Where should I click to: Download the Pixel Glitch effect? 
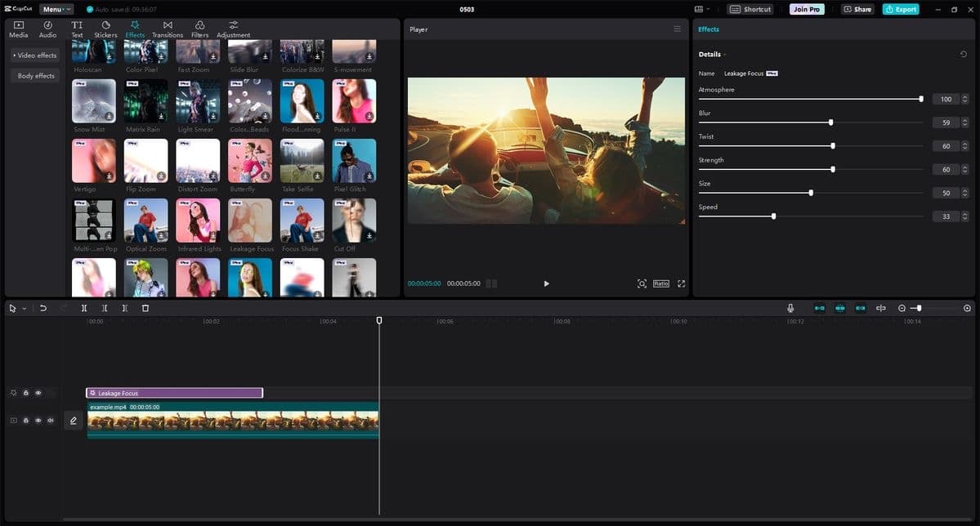coord(369,176)
